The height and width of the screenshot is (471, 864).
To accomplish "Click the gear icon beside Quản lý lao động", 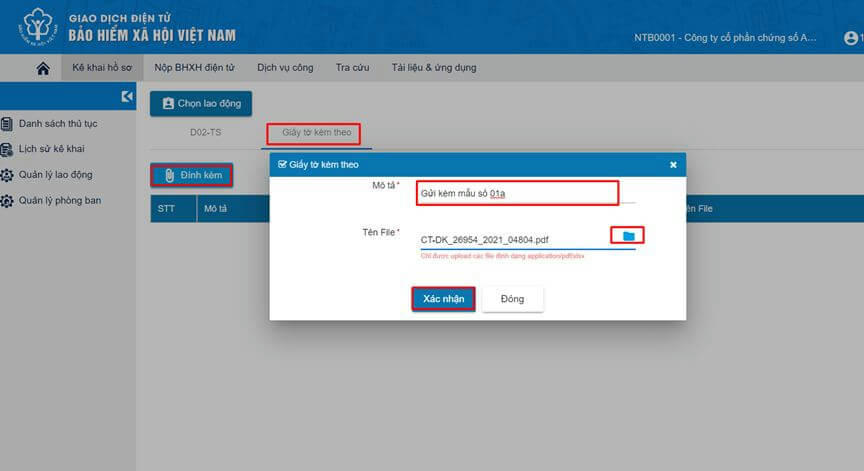I will coord(8,175).
